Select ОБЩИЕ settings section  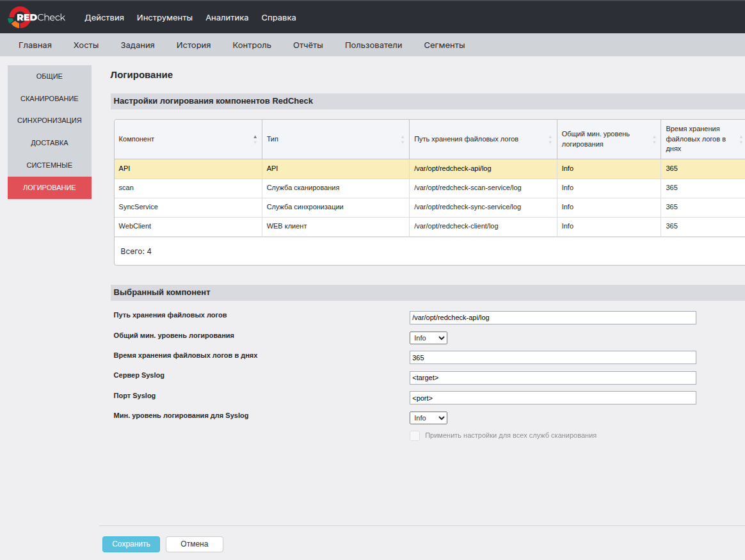coord(49,76)
